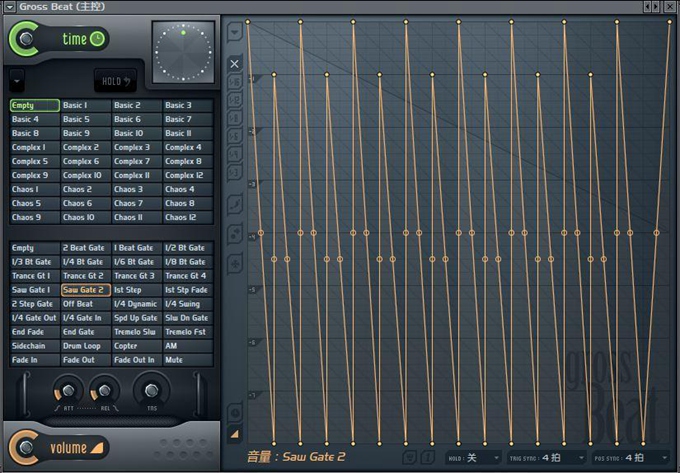The image size is (680, 473).
Task: Open the POS SYNC dropdown
Action: 631,458
